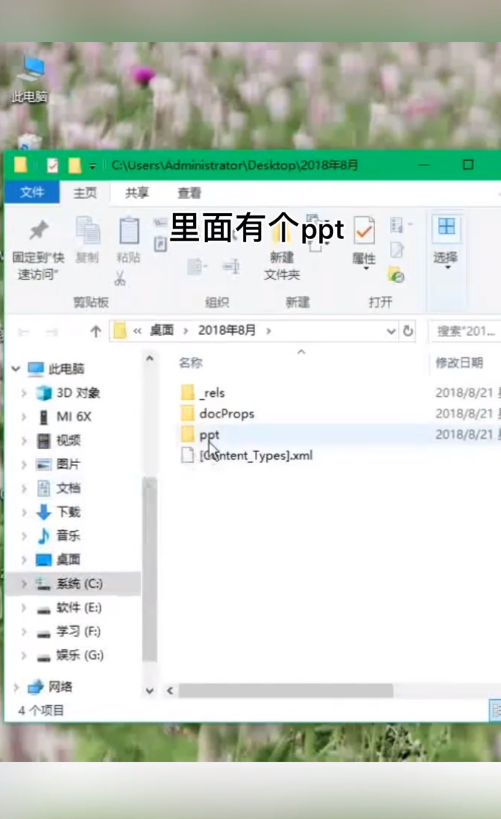Select 学习 (F:) drive in navigation pane
501x819 pixels.
[78, 631]
